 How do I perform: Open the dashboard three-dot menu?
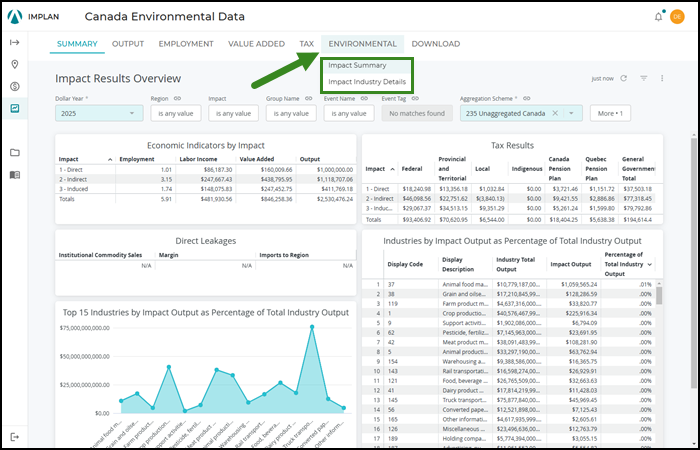pyautogui.click(x=662, y=78)
